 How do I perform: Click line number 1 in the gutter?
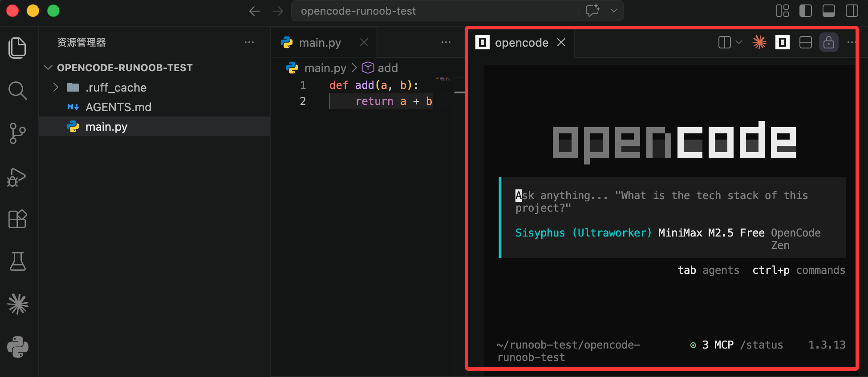303,85
